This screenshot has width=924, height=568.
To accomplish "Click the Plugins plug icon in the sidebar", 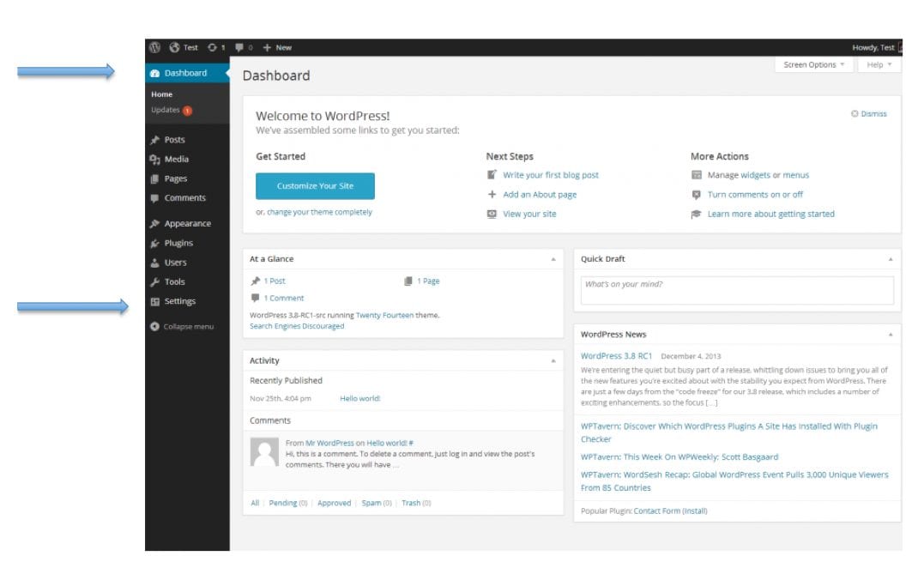I will click(x=155, y=243).
